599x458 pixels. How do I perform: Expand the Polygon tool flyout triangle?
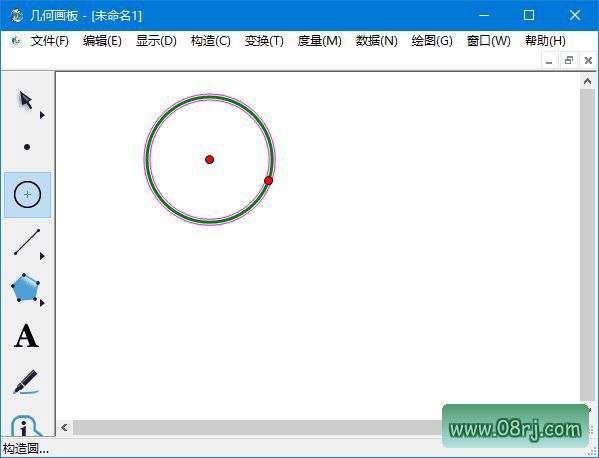pos(42,303)
